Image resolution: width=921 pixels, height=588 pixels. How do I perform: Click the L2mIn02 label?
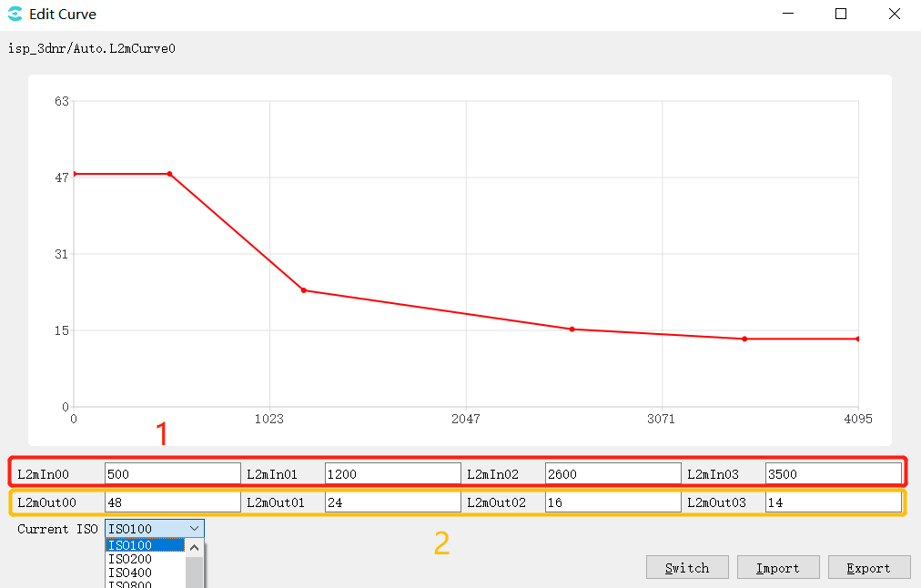click(492, 474)
